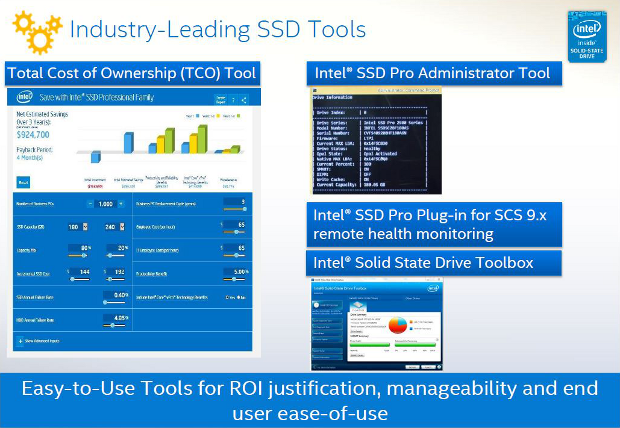Click the help icon at Toolbox bottom right
Image resolution: width=620 pixels, height=428 pixels.
pyautogui.click(x=439, y=367)
